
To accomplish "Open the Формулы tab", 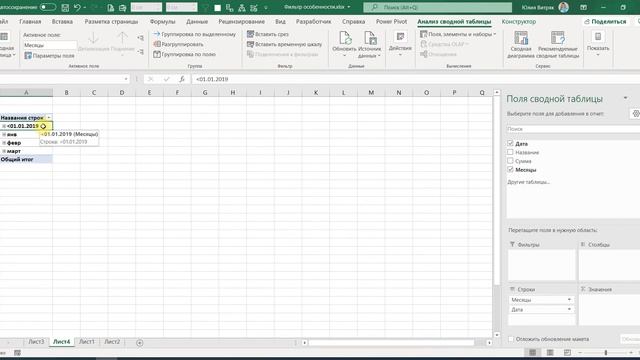I will (162, 22).
